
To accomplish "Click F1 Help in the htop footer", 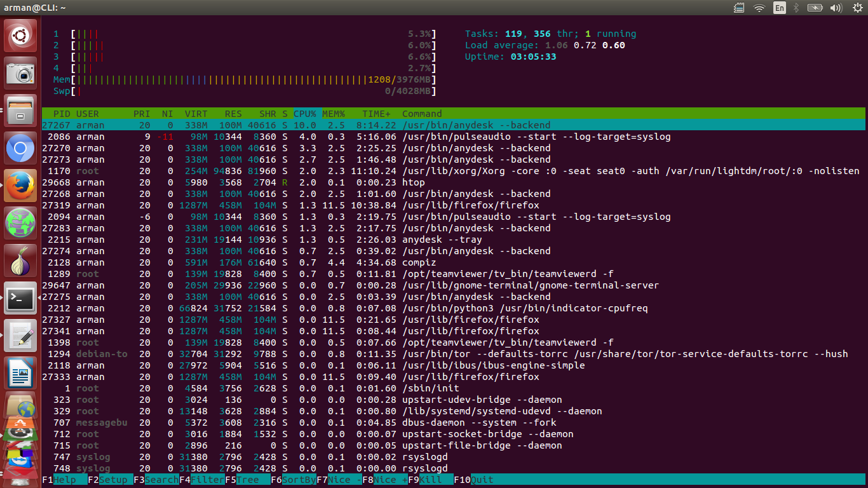I will tap(65, 480).
